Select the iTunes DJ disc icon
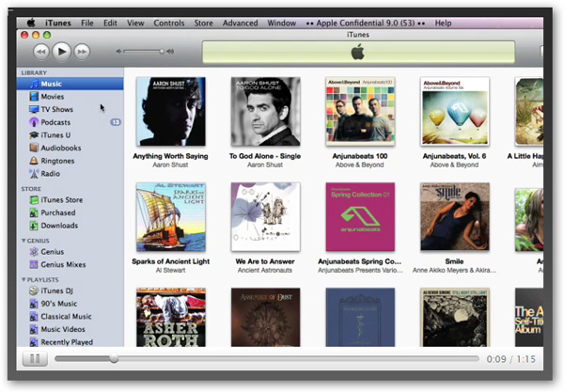This screenshot has width=564, height=392. pyautogui.click(x=34, y=290)
